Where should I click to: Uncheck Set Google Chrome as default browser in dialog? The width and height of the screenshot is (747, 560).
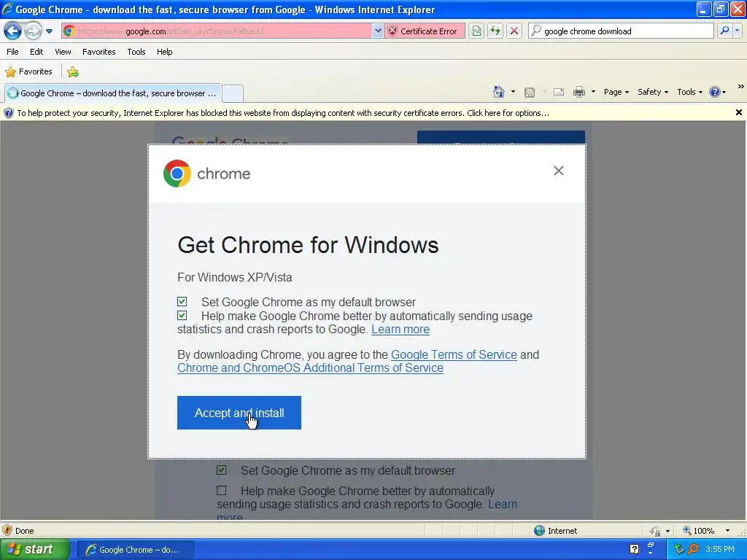182,301
